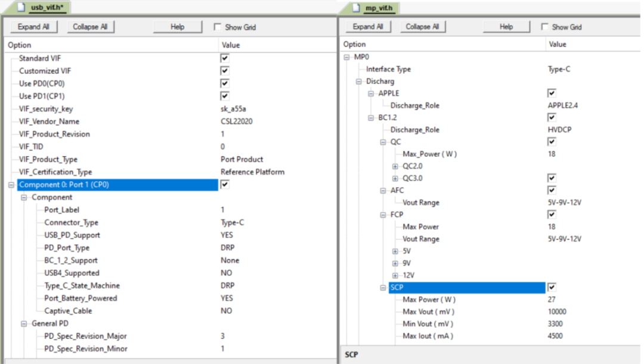Expand the QC2.0 tree node

395,166
